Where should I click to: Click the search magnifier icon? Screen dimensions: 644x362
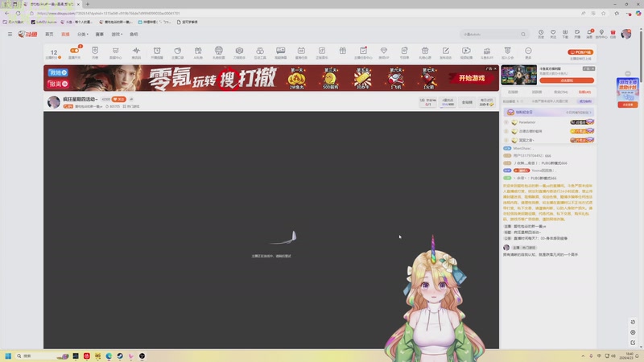(x=523, y=35)
